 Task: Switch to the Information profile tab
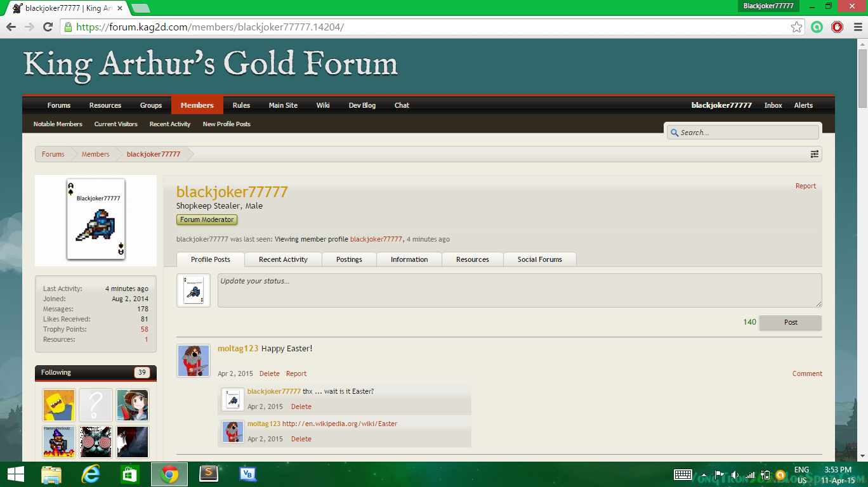pos(409,259)
